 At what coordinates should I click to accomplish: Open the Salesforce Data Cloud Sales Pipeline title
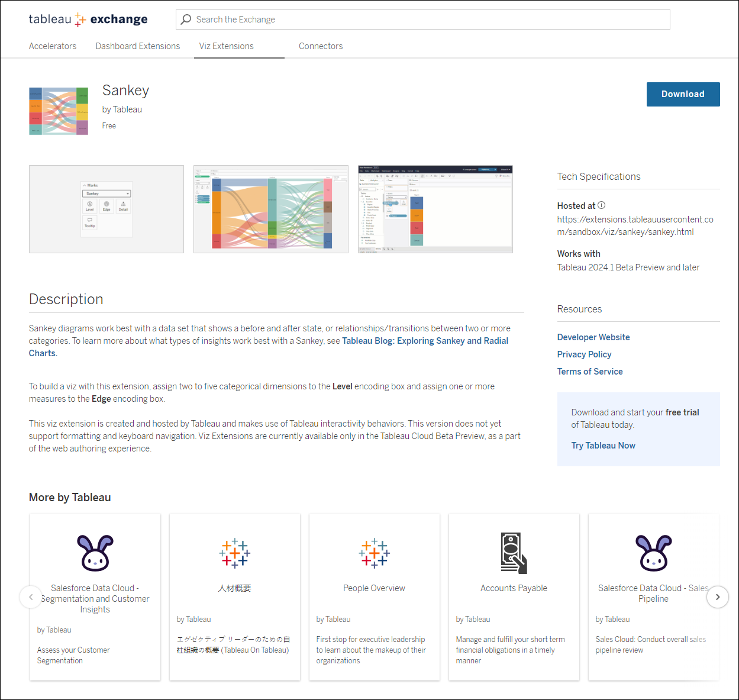653,593
